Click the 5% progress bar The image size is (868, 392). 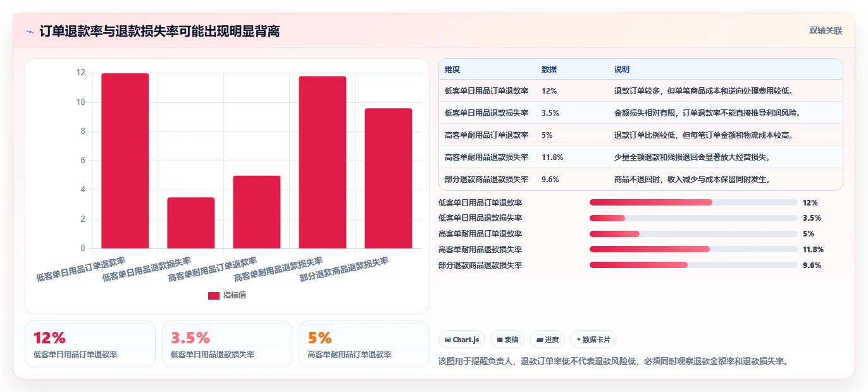[x=693, y=234]
